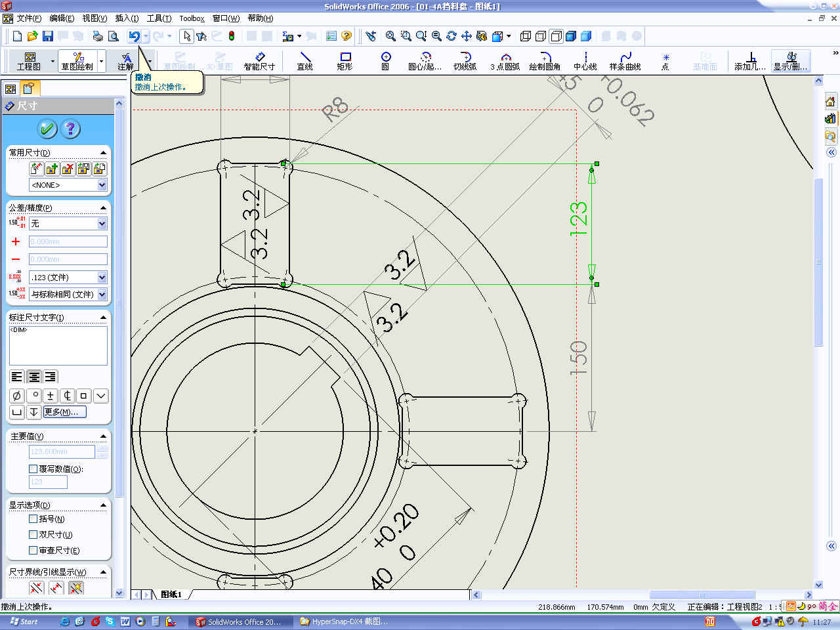Choose the Line sketch tool
The height and width of the screenshot is (630, 840).
point(304,60)
